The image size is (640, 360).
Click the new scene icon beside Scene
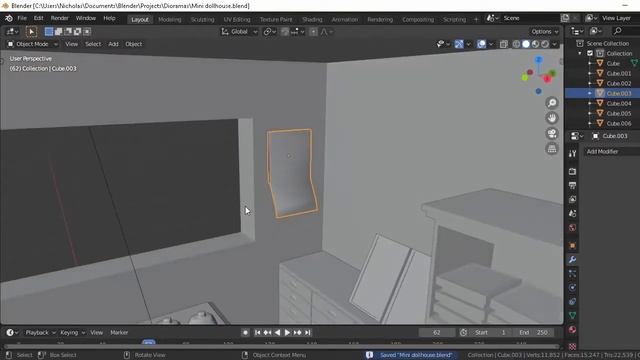pyautogui.click(x=565, y=18)
